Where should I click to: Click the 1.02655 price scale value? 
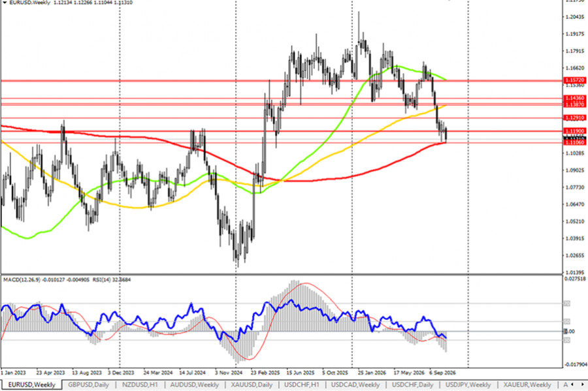574,255
